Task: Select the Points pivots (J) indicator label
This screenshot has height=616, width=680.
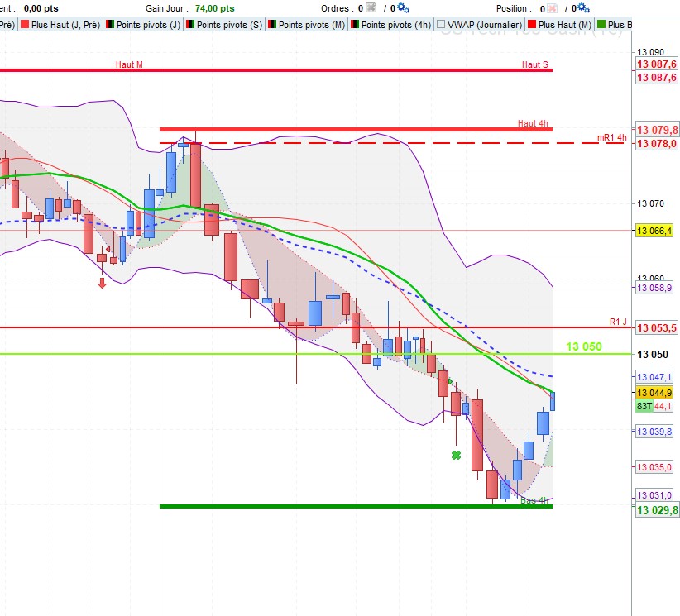Action: pos(148,25)
